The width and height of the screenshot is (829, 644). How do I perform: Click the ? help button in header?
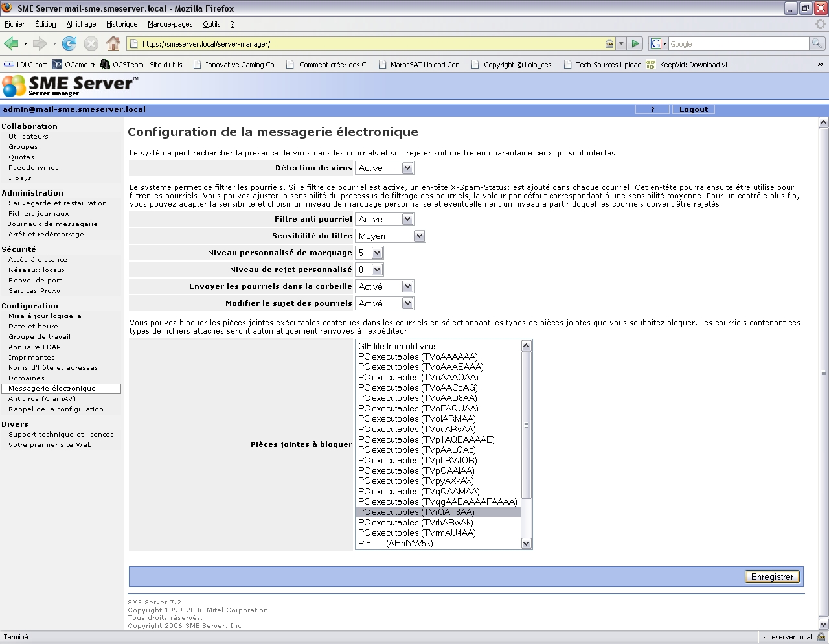pos(653,109)
